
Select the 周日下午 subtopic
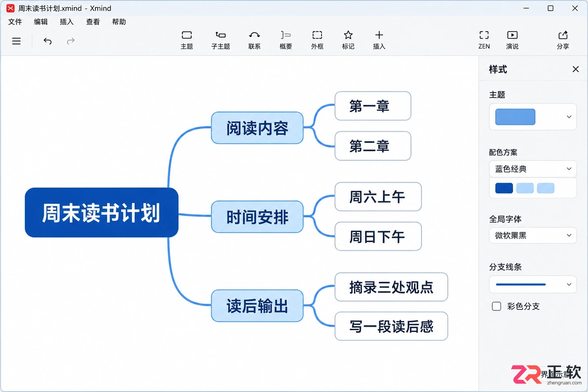click(x=378, y=236)
